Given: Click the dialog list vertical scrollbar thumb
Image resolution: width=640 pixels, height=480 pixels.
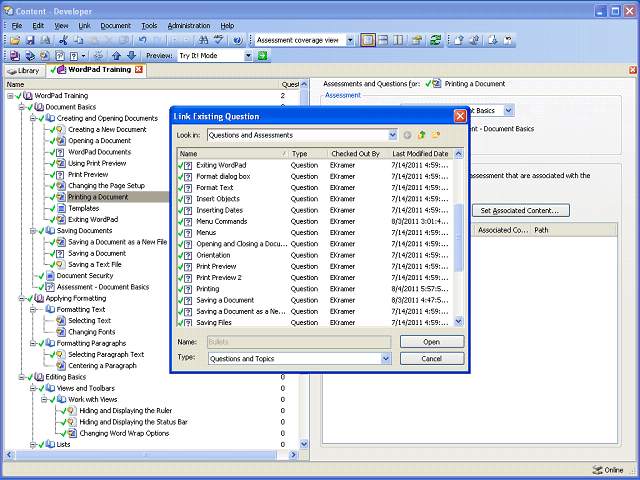Looking at the screenshot, I should (458, 237).
